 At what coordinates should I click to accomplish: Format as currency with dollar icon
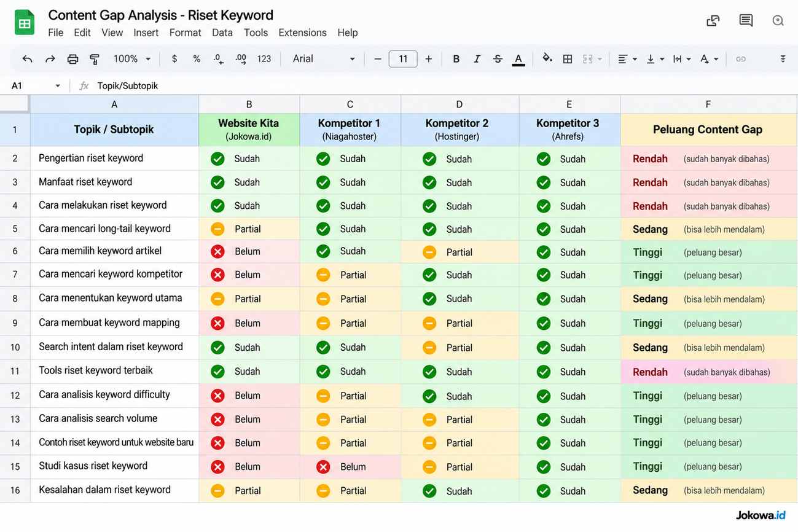pos(174,59)
